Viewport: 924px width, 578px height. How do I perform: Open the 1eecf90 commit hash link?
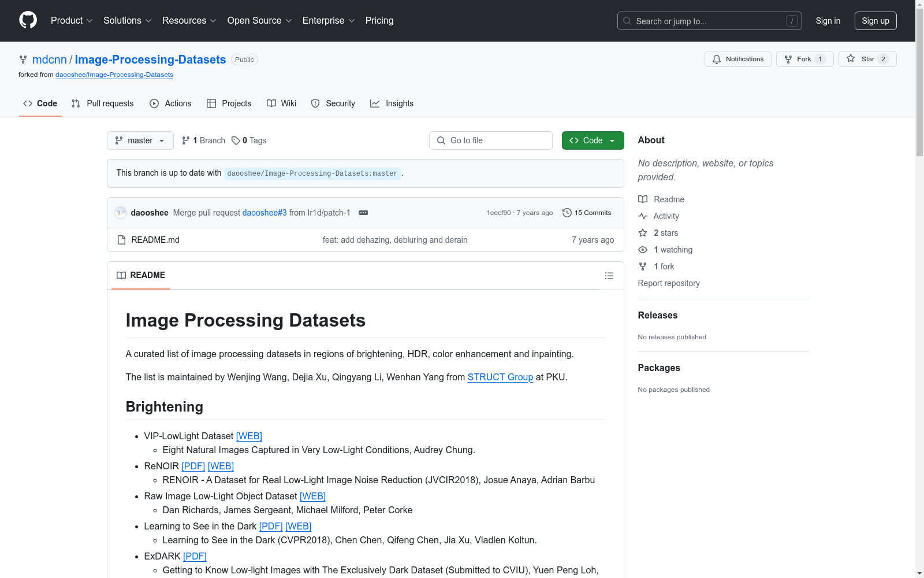(499, 213)
